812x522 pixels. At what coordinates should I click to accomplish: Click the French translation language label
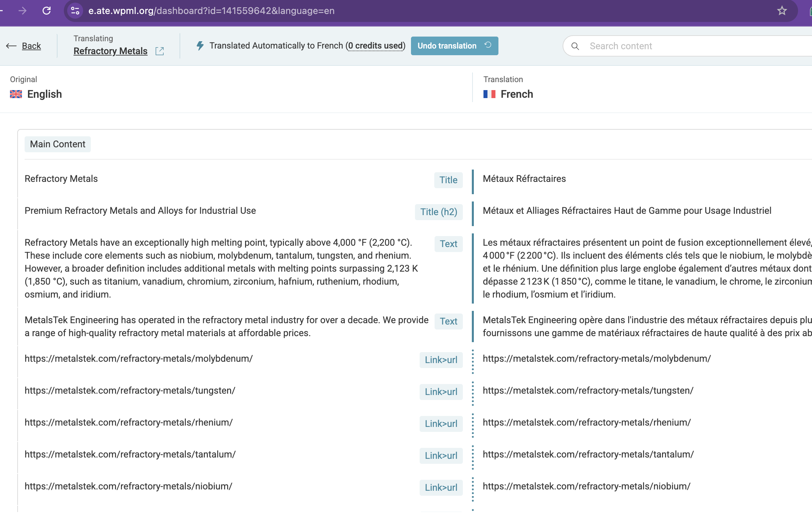517,94
